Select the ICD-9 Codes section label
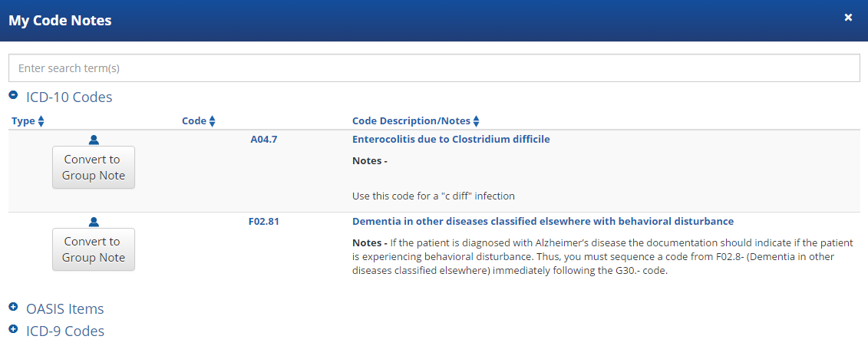Viewport: 868px width, 356px height. click(65, 331)
